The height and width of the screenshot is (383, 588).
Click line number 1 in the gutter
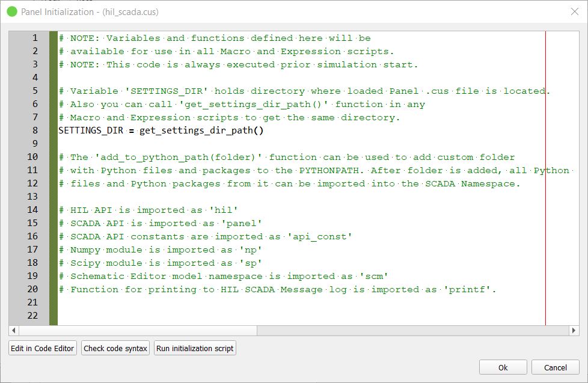pyautogui.click(x=35, y=38)
